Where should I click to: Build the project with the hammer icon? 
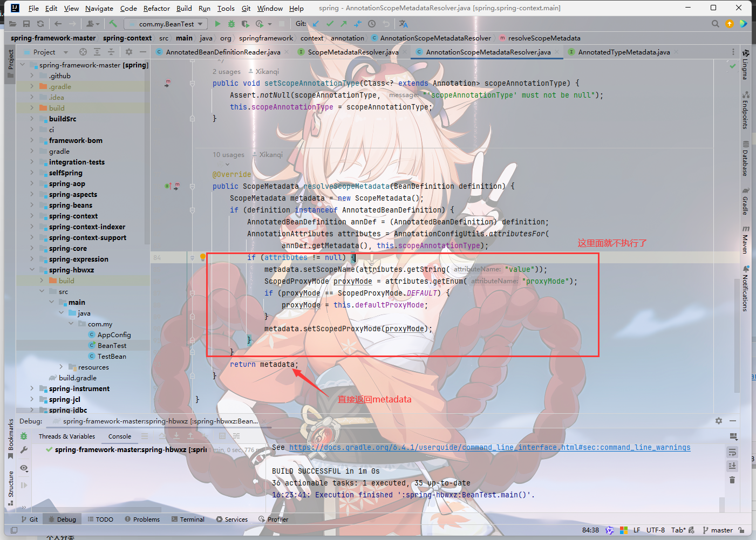pyautogui.click(x=113, y=24)
